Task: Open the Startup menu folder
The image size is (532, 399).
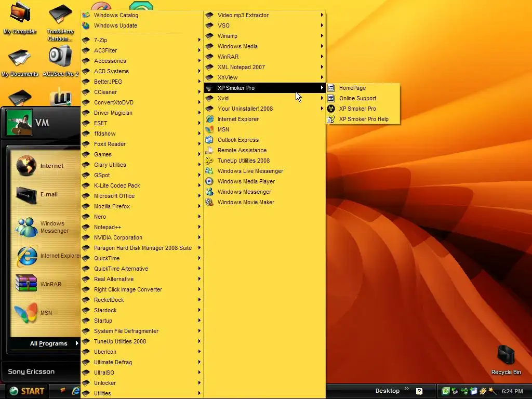Action: [142, 321]
